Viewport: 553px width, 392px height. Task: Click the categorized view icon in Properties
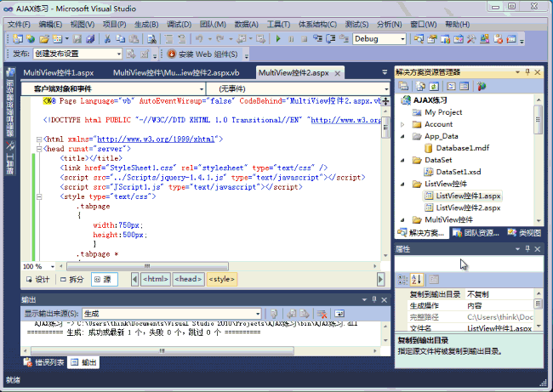402,280
